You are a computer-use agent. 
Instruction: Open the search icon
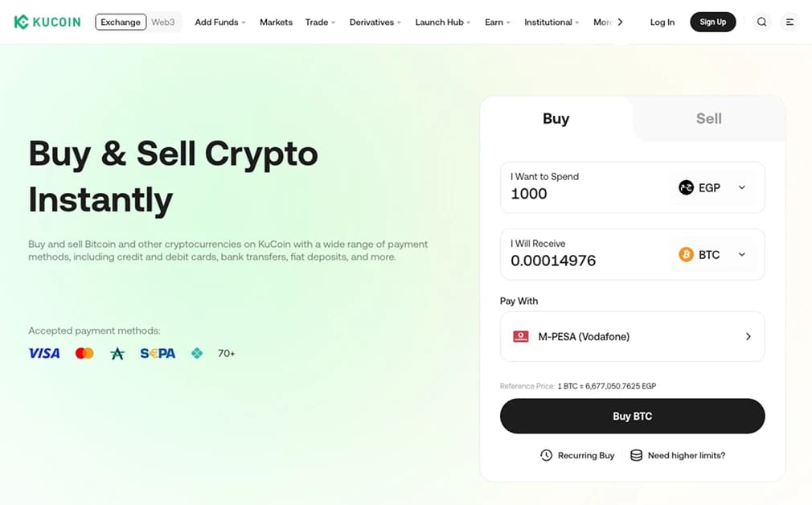pos(761,22)
